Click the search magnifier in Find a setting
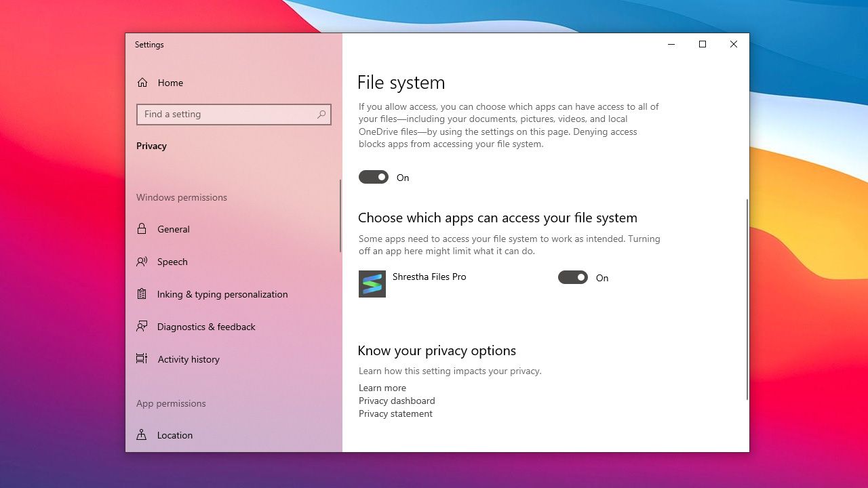868x488 pixels. [321, 115]
